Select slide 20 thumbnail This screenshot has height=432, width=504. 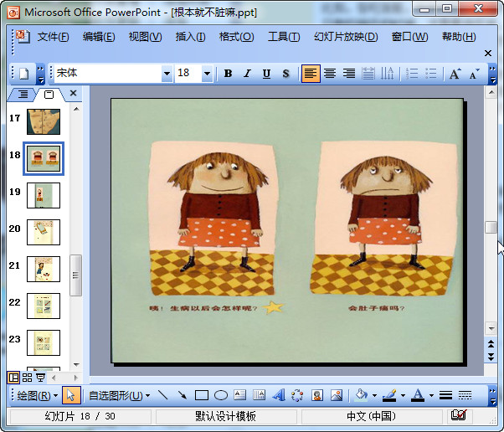click(44, 232)
